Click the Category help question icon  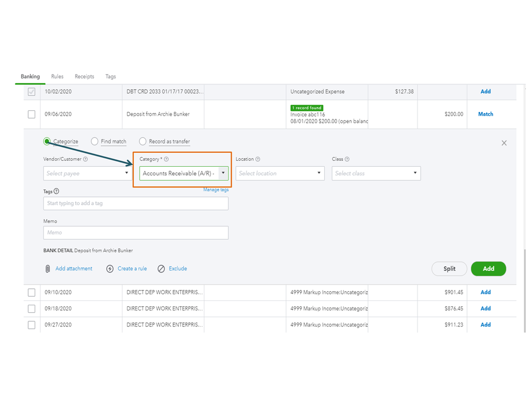click(x=167, y=159)
